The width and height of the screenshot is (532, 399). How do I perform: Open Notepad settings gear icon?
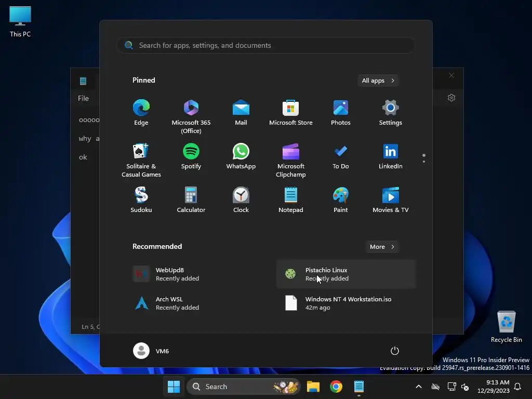coord(451,98)
